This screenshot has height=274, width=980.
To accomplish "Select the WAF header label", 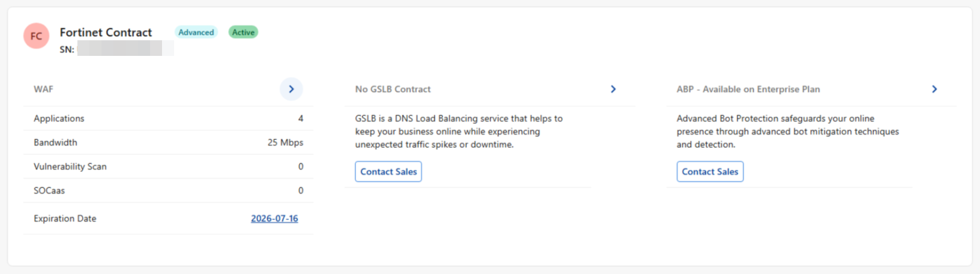I will [43, 89].
